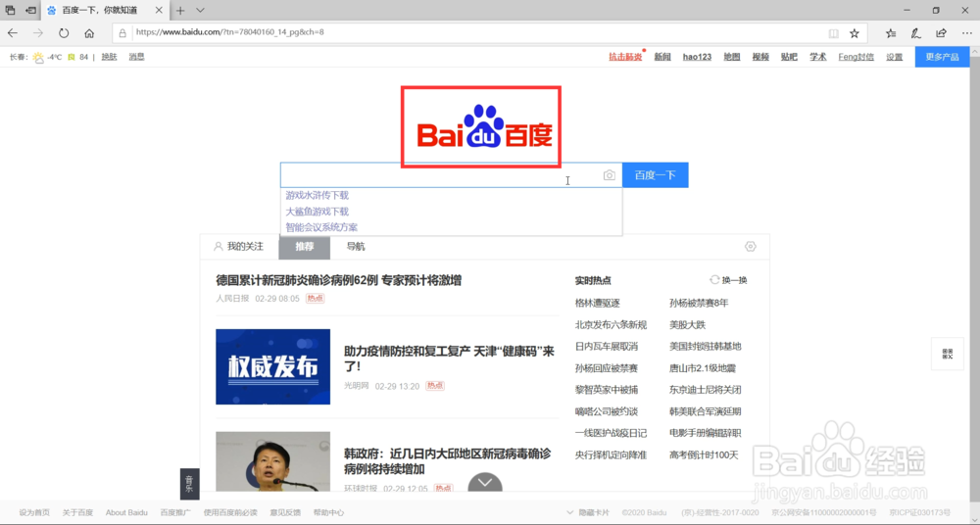Click 设为首页 in footer
Viewport: 980px width, 525px height.
pyautogui.click(x=34, y=512)
